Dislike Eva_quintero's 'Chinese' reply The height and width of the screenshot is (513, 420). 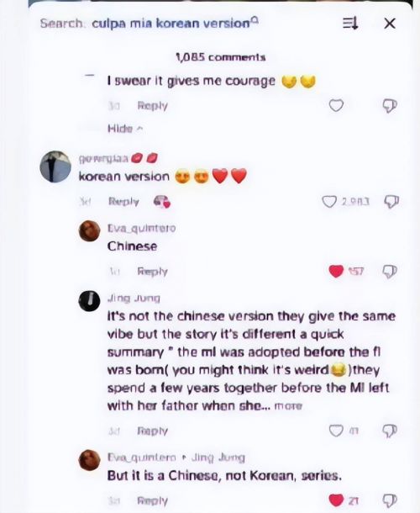tap(390, 272)
